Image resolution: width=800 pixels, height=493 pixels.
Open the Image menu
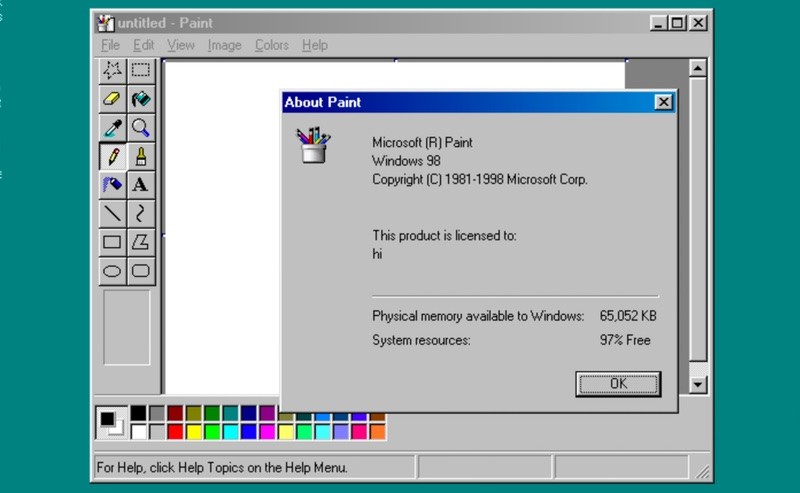[224, 45]
